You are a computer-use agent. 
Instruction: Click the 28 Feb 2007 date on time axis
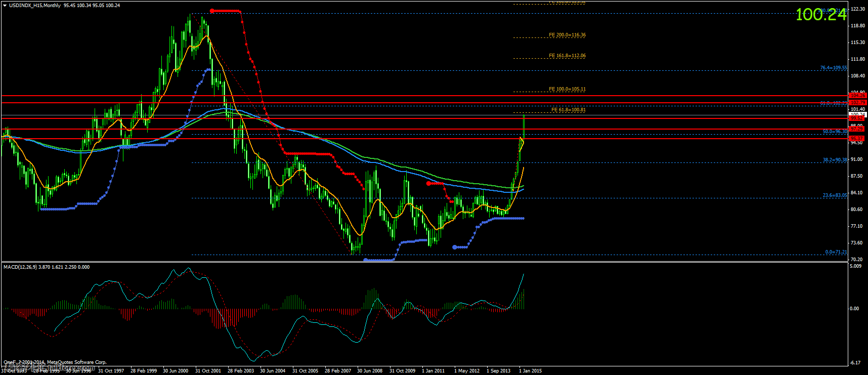click(x=338, y=371)
